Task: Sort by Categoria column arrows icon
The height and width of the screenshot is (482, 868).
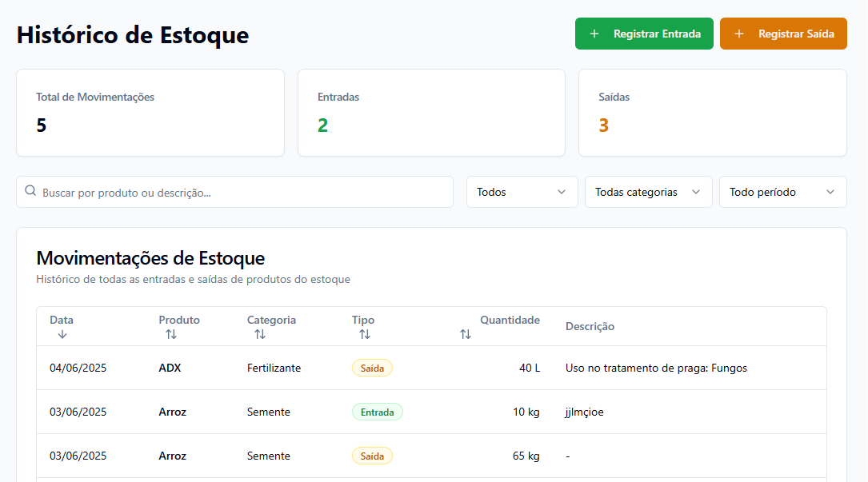Action: click(260, 334)
